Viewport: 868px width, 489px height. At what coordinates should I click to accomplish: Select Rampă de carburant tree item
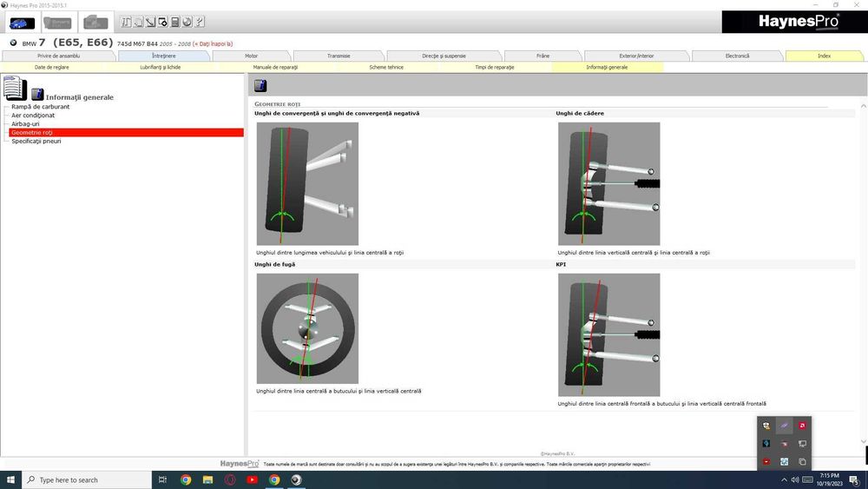41,107
